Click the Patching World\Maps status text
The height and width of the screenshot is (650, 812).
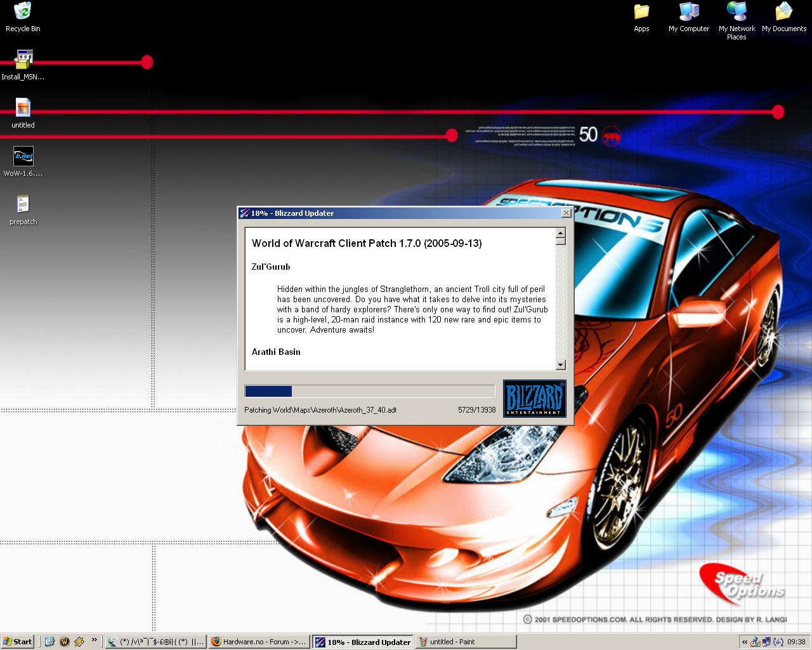point(320,410)
